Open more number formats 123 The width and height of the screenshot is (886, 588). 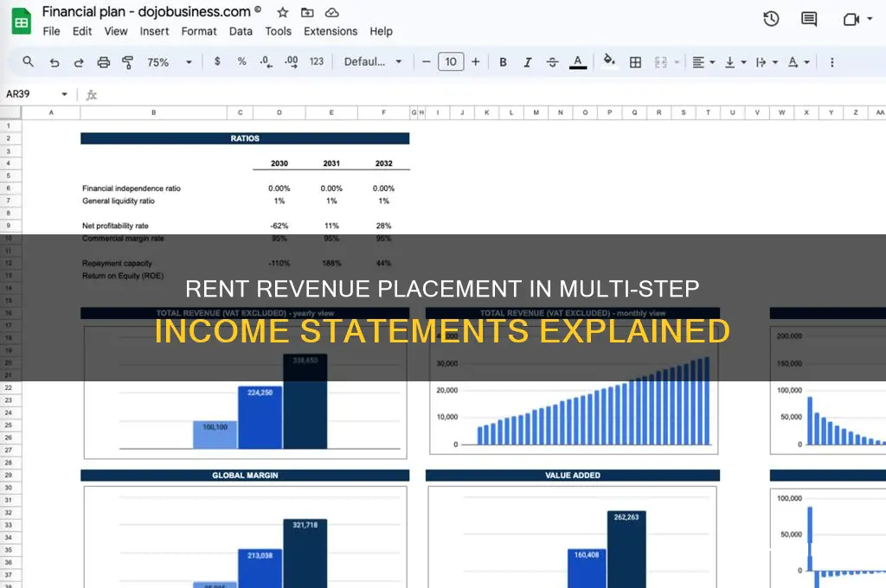pyautogui.click(x=317, y=61)
